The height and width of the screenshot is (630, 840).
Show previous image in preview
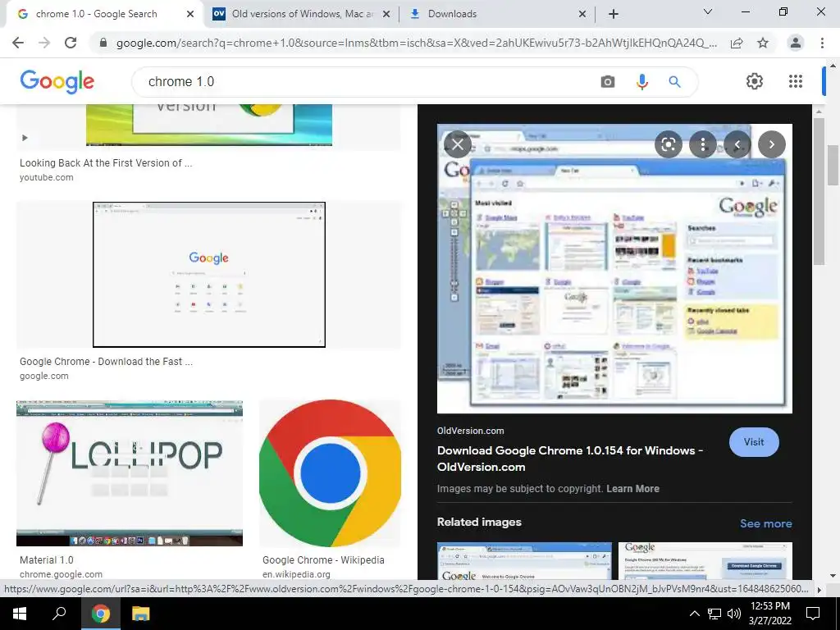coord(737,144)
